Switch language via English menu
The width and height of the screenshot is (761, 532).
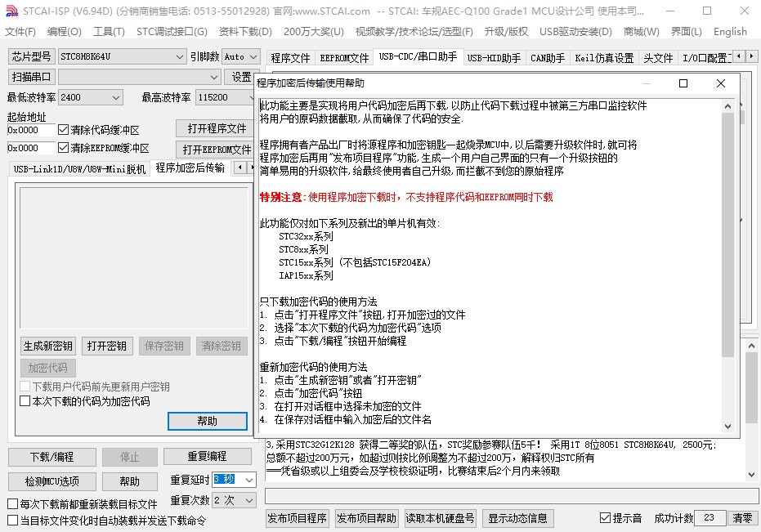(730, 32)
